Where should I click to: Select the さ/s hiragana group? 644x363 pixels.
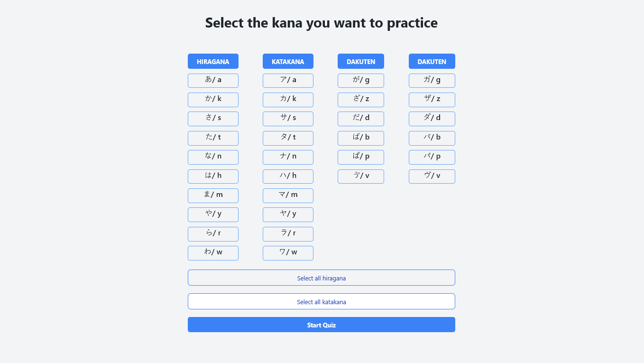[x=213, y=119]
